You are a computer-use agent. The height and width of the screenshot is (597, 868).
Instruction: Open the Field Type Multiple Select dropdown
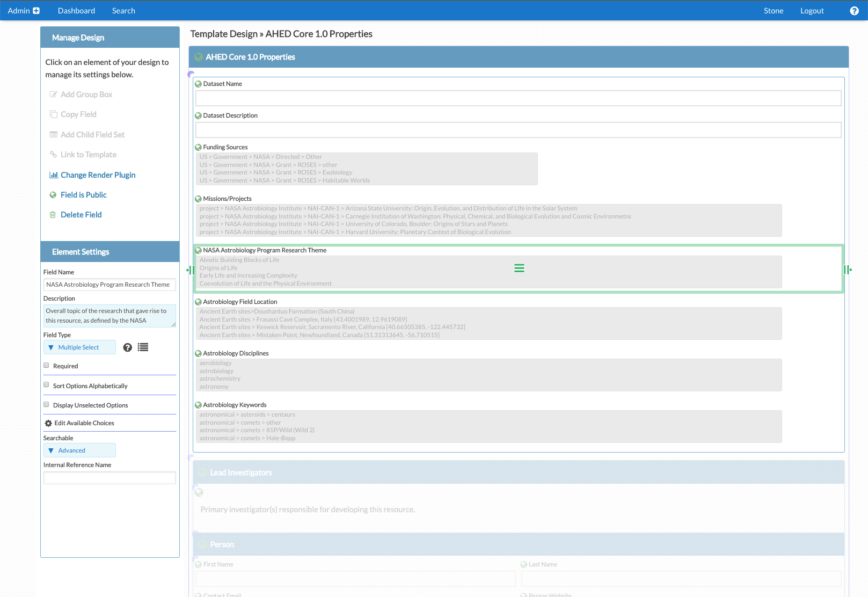point(79,347)
